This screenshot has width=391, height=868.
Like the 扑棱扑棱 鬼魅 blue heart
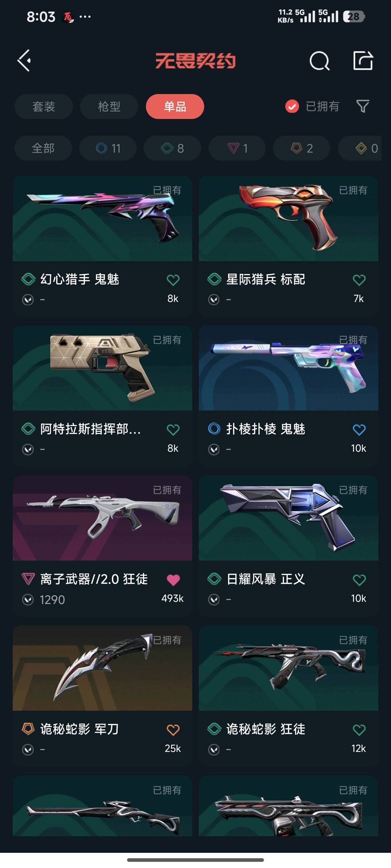coord(359,430)
